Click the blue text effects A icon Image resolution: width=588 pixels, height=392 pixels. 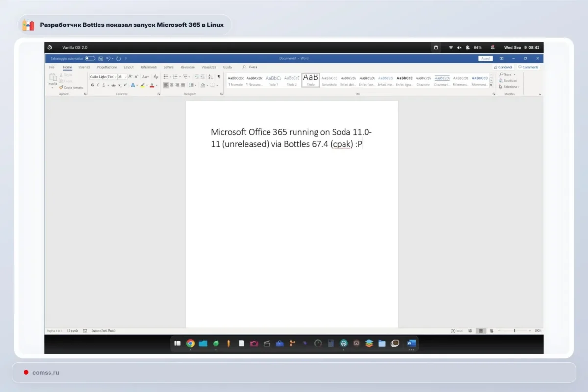pyautogui.click(x=133, y=85)
